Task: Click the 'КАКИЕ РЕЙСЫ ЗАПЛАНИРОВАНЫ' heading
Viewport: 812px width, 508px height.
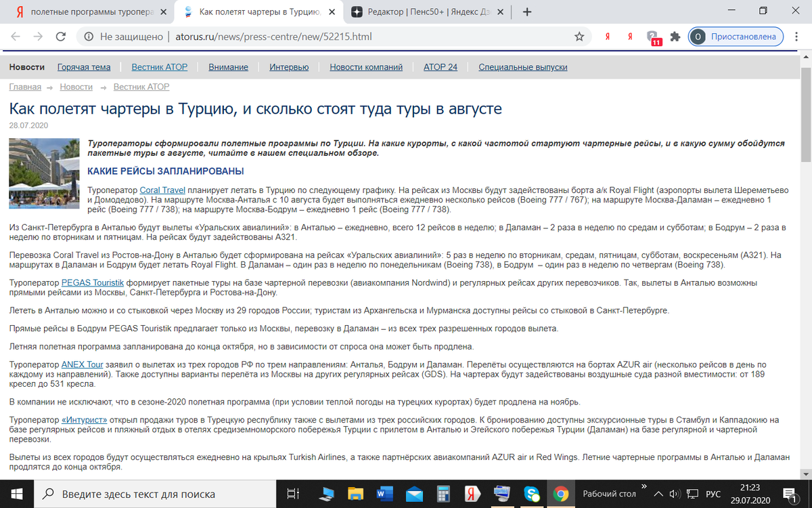Action: click(x=166, y=171)
